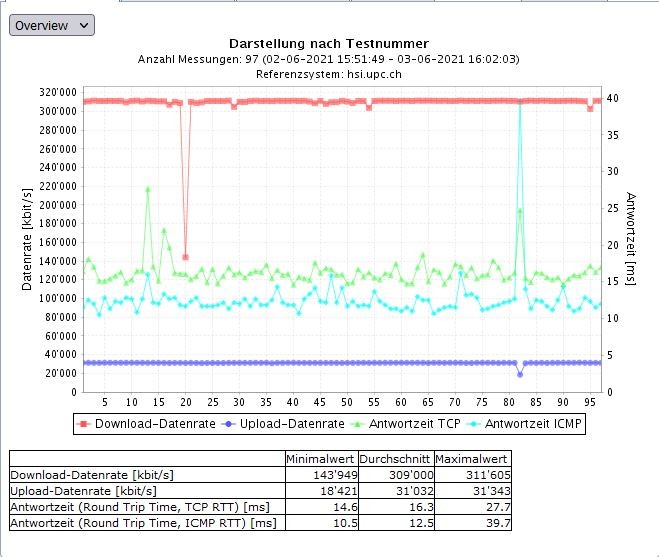Screen dimensions: 659x557
Task: Select the Download-Datenrate legend label
Action: click(151, 424)
